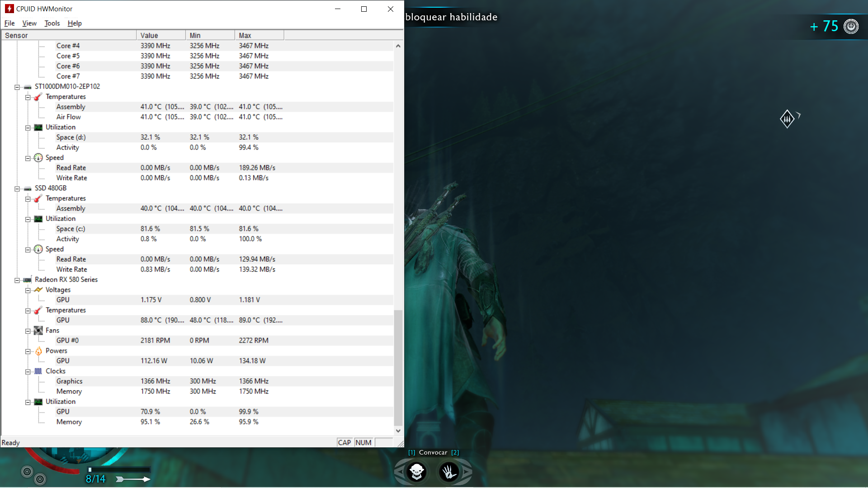Click the thermometer icon under Radeon RX 580
This screenshot has width=868, height=488.
38,310
